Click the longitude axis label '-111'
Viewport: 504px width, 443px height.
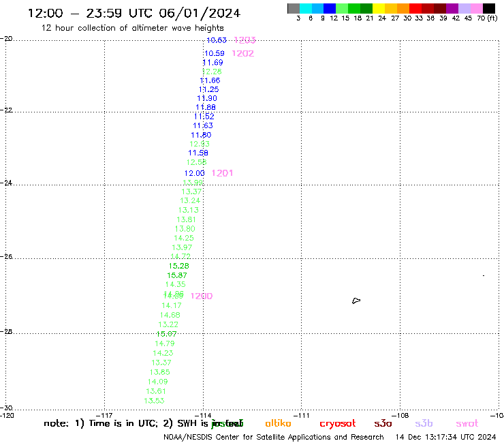(x=301, y=415)
